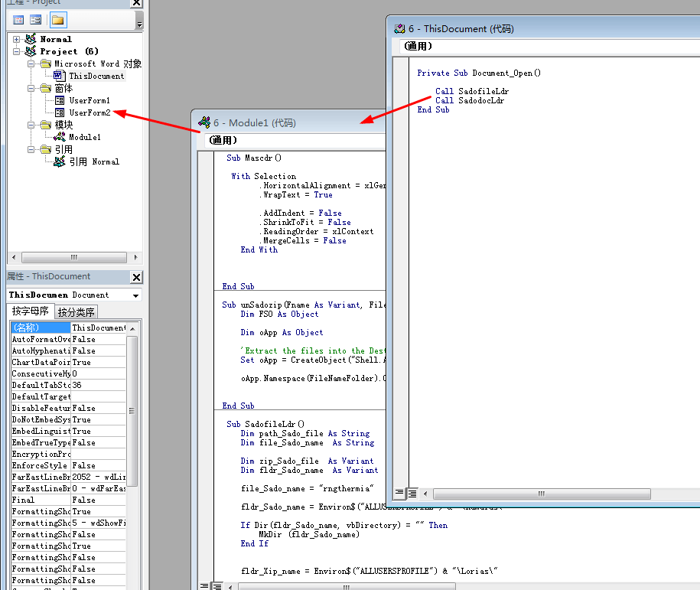Close the Properties panel
This screenshot has width=700, height=590.
coord(137,277)
